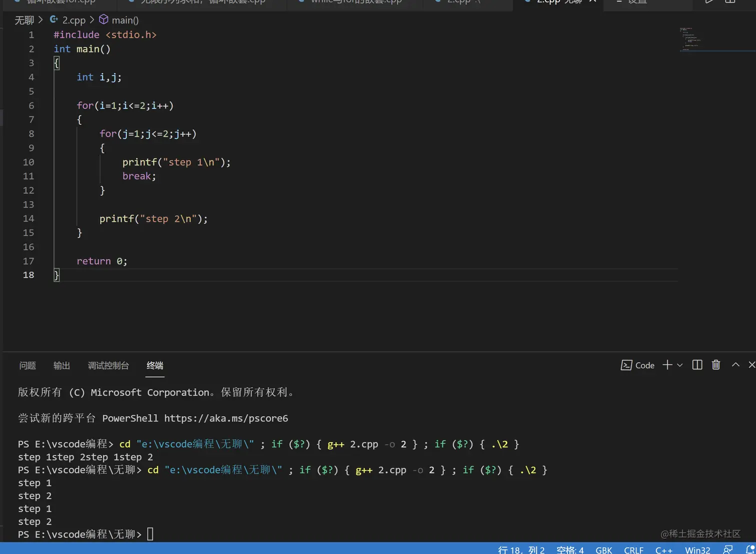The height and width of the screenshot is (554, 756).
Task: Click the Win32 configuration status bar item
Action: pos(697,550)
